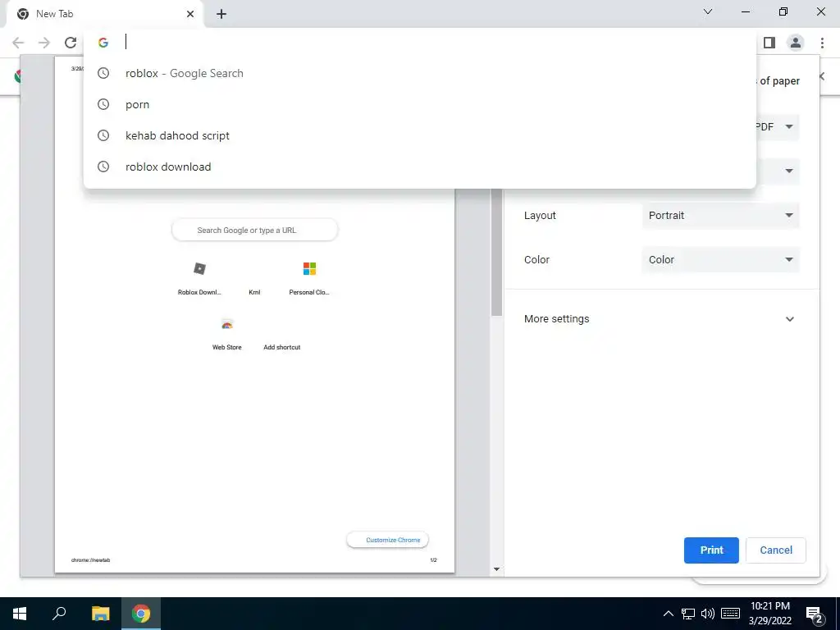Click the Google G icon in the address bar

tap(103, 43)
